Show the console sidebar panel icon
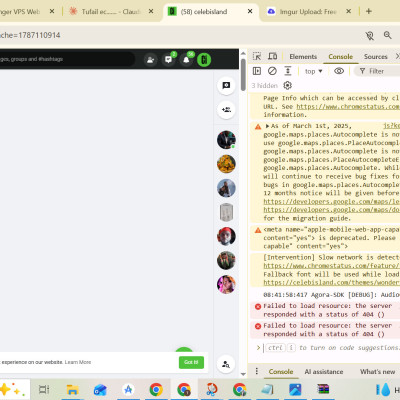400x400 pixels. [257, 71]
